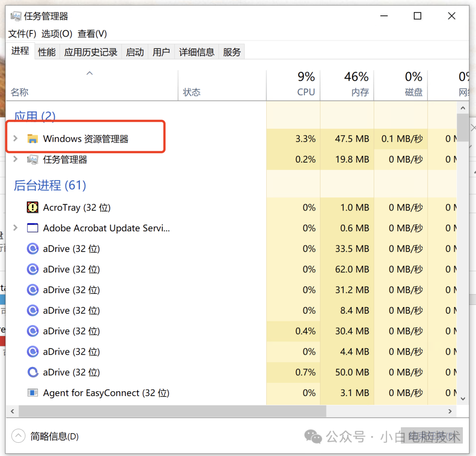Click icon of aDrive using 33.5 MB
476x456 pixels.
(x=33, y=249)
